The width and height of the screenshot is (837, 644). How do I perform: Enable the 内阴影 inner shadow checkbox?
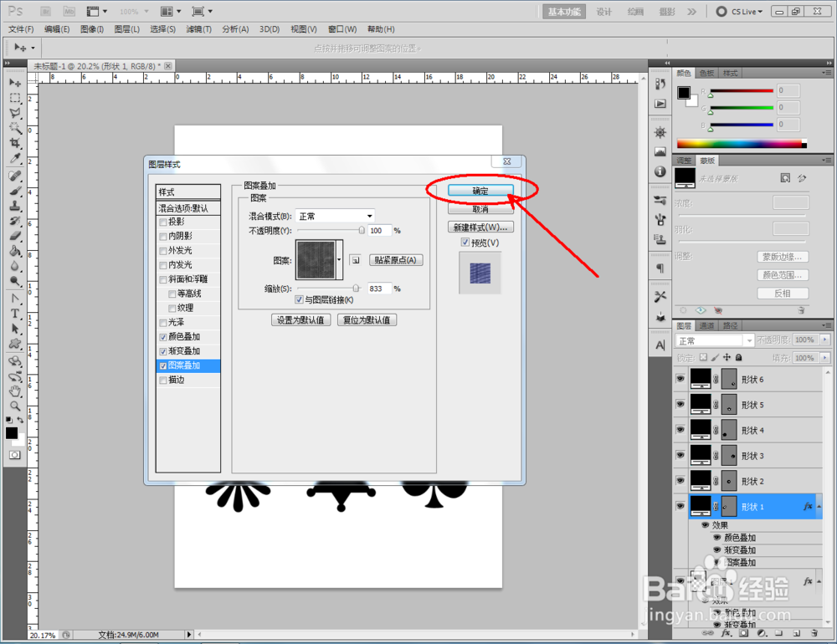[x=163, y=237]
